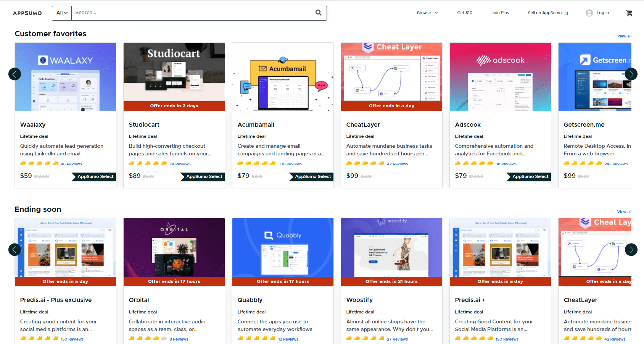Click the Getscreen.me title
Image resolution: width=644 pixels, height=344 pixels.
point(584,125)
